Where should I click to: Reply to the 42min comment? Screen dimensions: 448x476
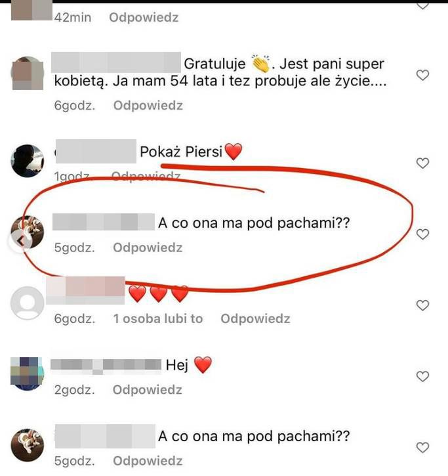tap(144, 18)
